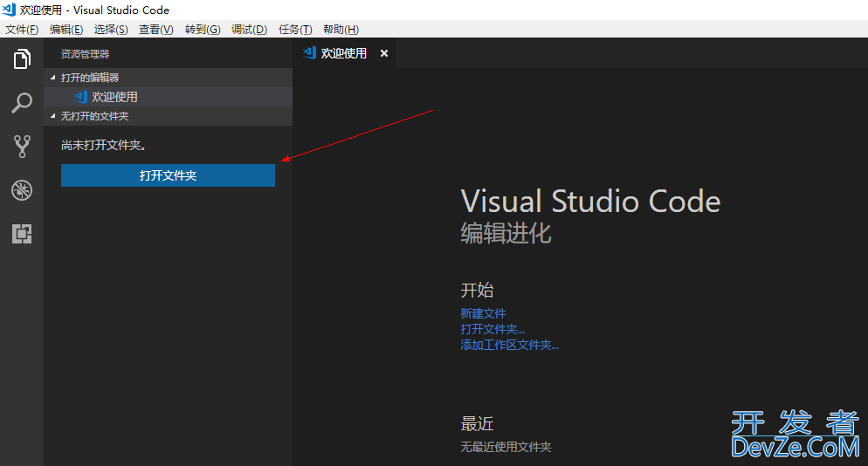Close the 欢迎使用 tab
The width and height of the screenshot is (868, 466).
point(384,53)
